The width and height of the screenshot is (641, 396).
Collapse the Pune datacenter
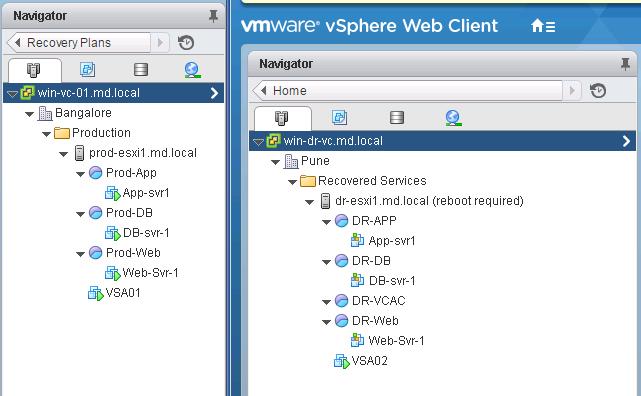coord(276,162)
